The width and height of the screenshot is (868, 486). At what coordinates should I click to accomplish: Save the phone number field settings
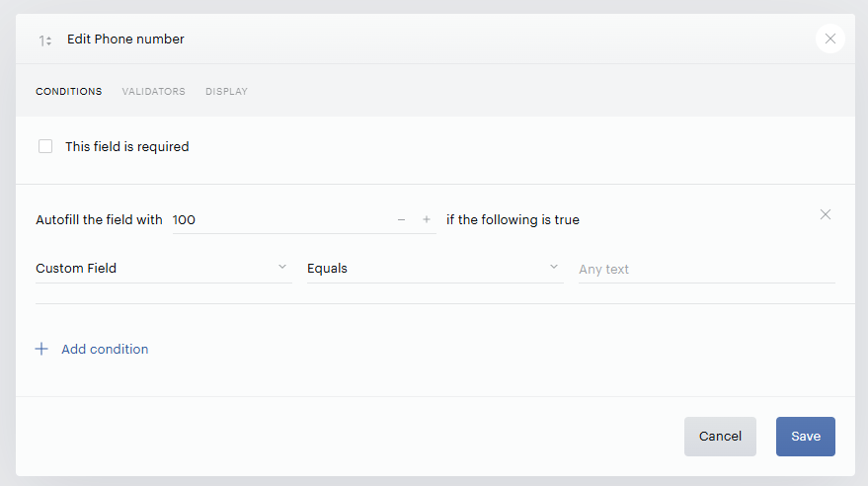pyautogui.click(x=805, y=437)
